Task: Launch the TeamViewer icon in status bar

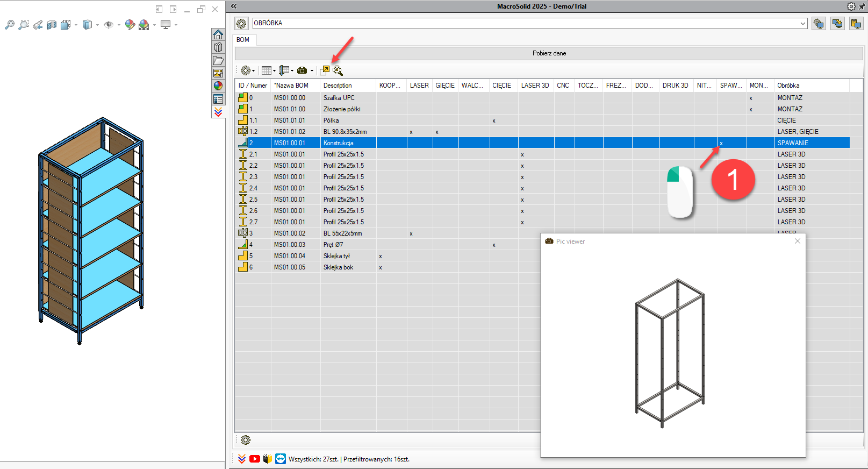Action: [x=281, y=459]
